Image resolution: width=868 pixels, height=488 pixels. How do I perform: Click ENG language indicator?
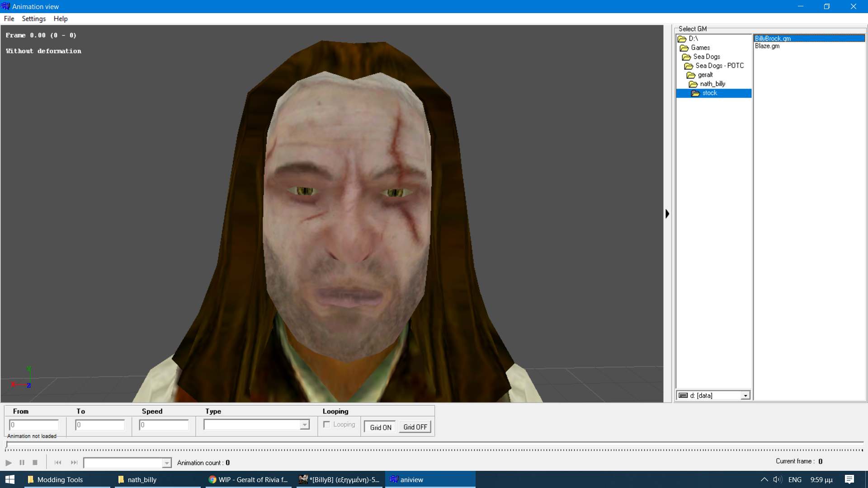pyautogui.click(x=795, y=479)
